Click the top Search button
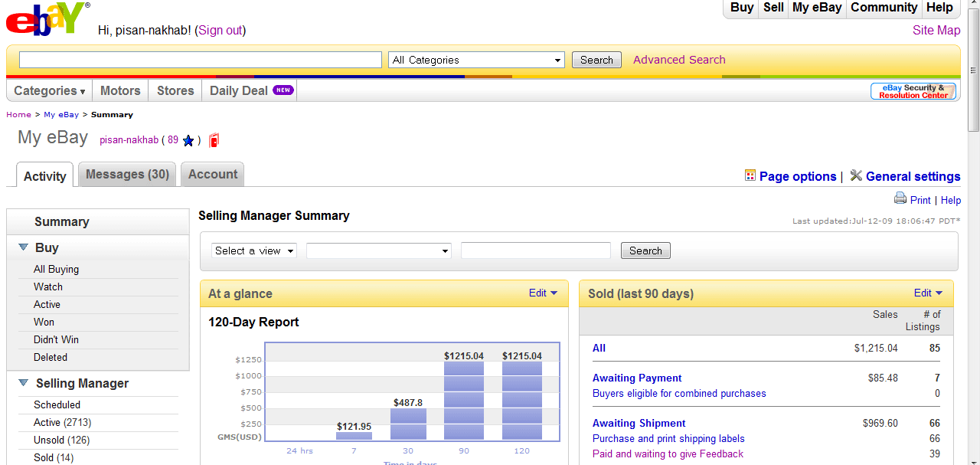980x465 pixels. click(x=596, y=60)
